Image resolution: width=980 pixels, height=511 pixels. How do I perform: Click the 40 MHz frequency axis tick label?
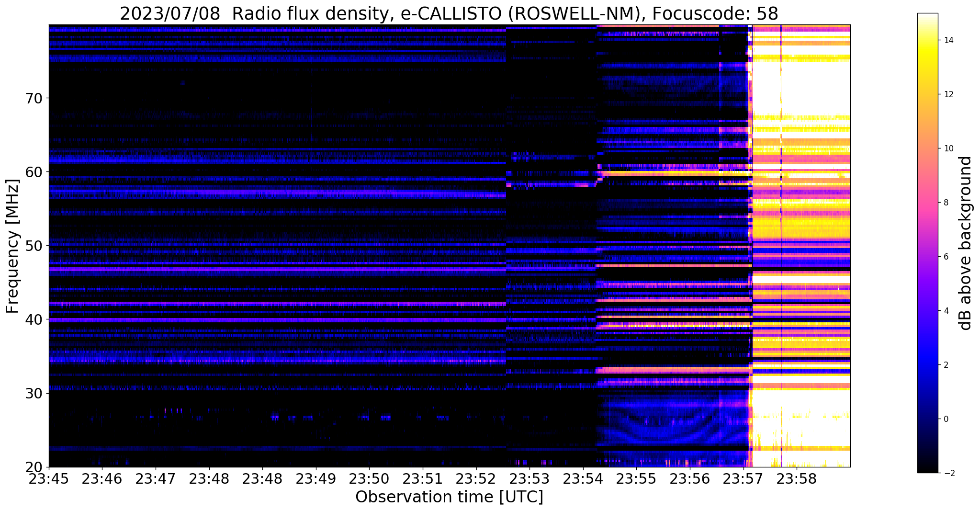tap(33, 319)
